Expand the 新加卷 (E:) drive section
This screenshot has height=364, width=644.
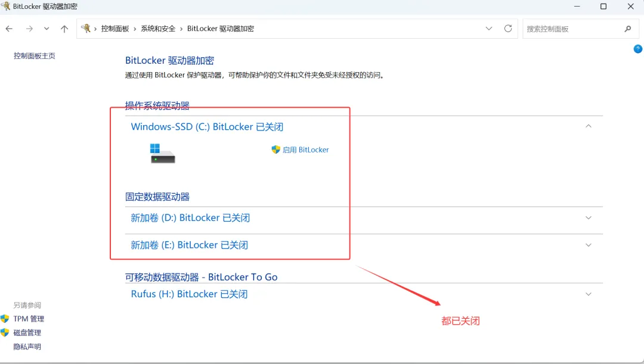[589, 245]
